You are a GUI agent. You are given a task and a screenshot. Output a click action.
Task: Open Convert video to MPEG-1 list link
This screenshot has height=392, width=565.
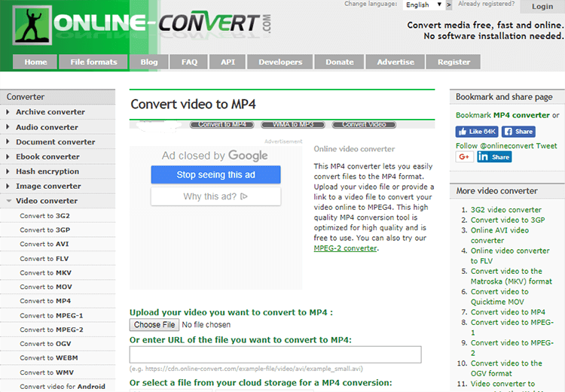[x=512, y=327]
